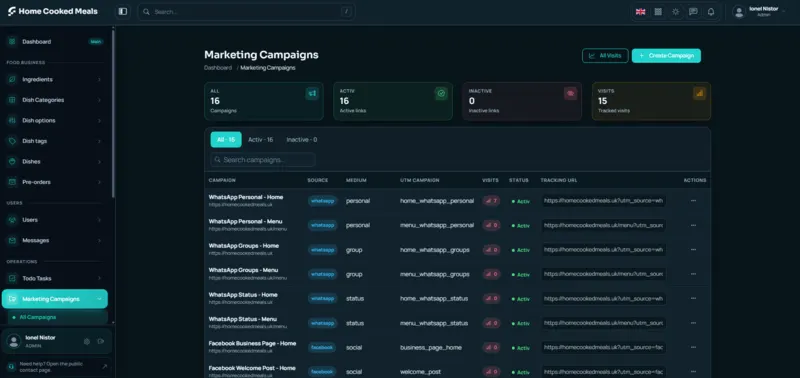Click the Dishes sidebar icon
This screenshot has width=800, height=378.
point(12,161)
